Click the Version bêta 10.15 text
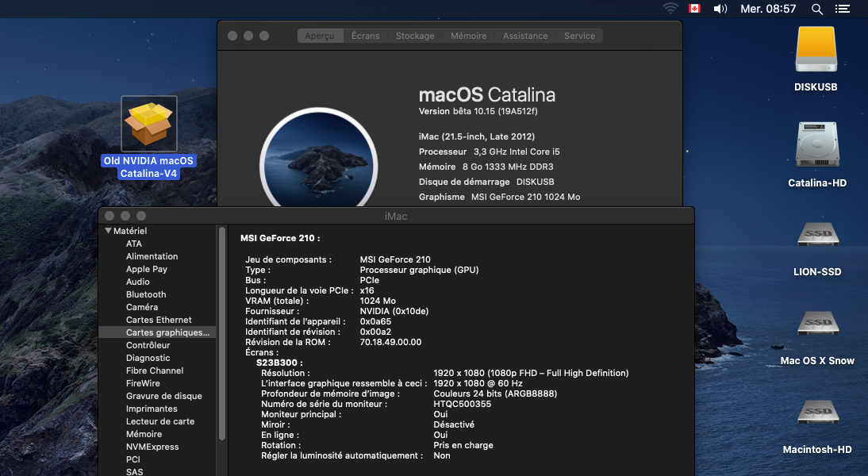This screenshot has width=868, height=476. (478, 111)
